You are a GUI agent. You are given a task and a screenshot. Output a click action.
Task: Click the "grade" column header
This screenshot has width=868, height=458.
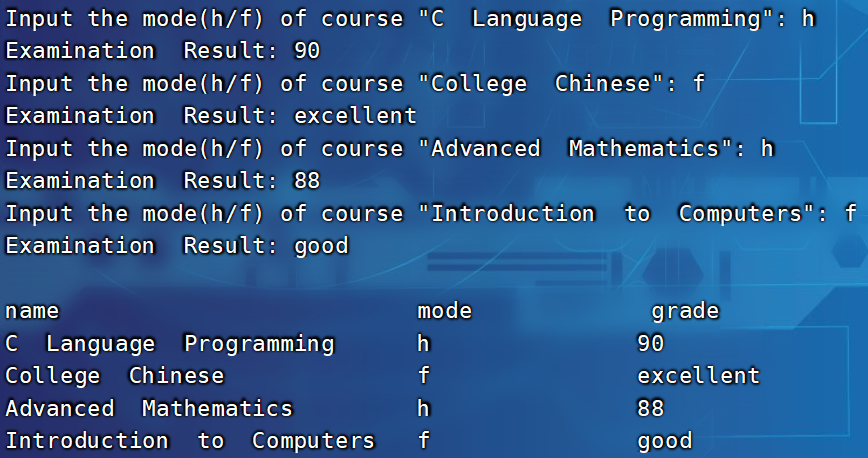(x=685, y=312)
